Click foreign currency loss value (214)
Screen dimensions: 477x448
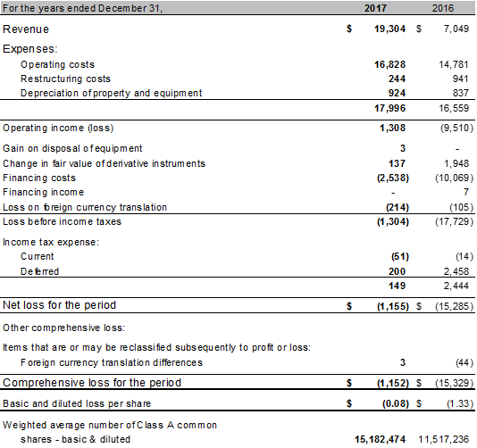click(397, 207)
